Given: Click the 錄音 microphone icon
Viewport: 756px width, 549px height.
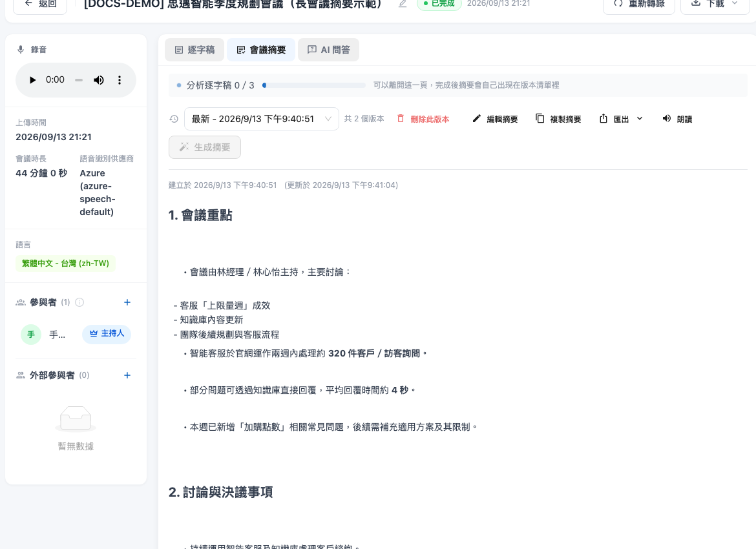Looking at the screenshot, I should [21, 50].
